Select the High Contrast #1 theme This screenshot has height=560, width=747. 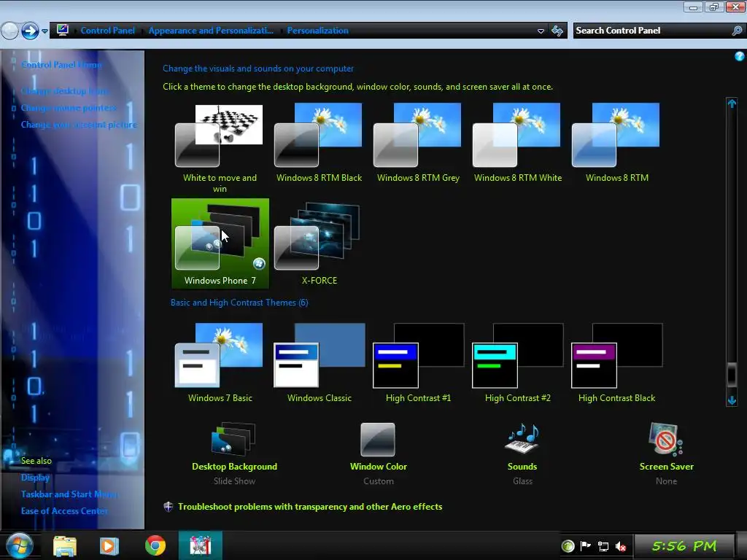(x=418, y=363)
